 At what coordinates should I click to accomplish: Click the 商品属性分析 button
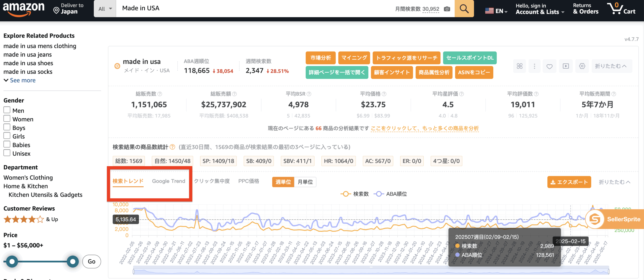[x=434, y=72]
